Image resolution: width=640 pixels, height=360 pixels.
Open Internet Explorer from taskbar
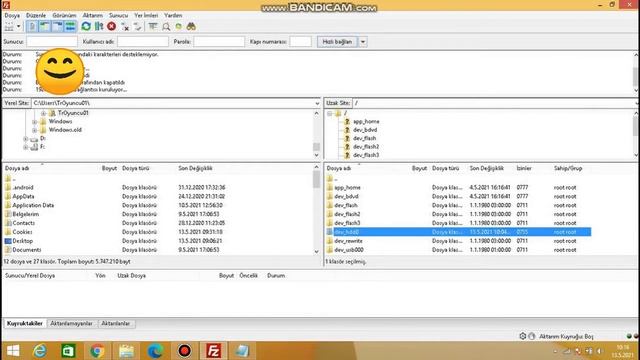[x=40, y=351]
